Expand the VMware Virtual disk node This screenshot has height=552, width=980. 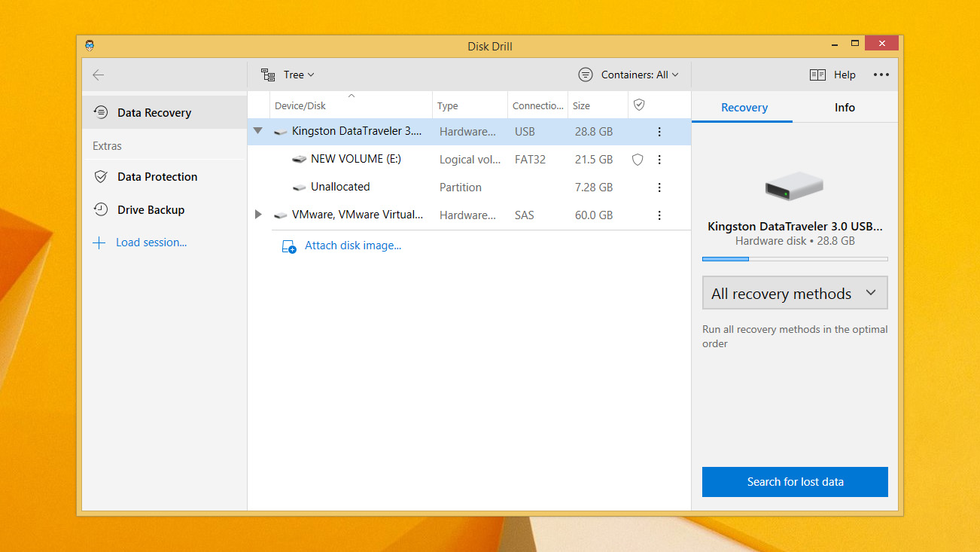pos(258,215)
